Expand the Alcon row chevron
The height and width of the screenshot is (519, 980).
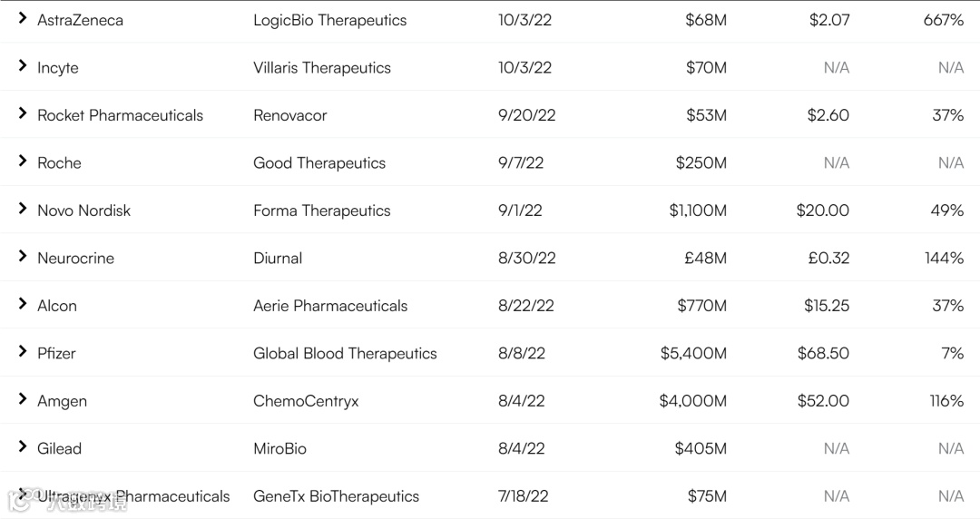pos(23,305)
